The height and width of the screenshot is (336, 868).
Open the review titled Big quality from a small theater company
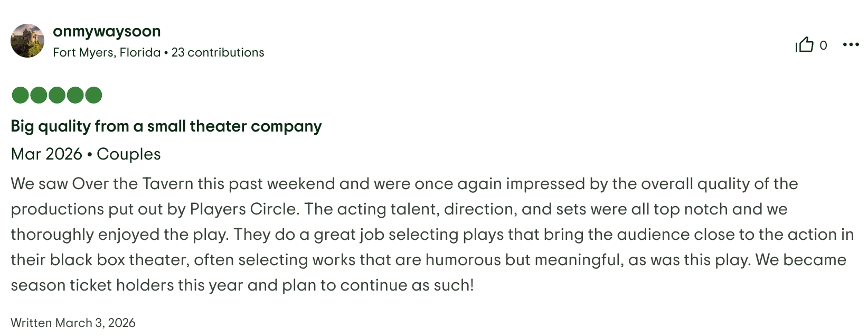click(166, 126)
